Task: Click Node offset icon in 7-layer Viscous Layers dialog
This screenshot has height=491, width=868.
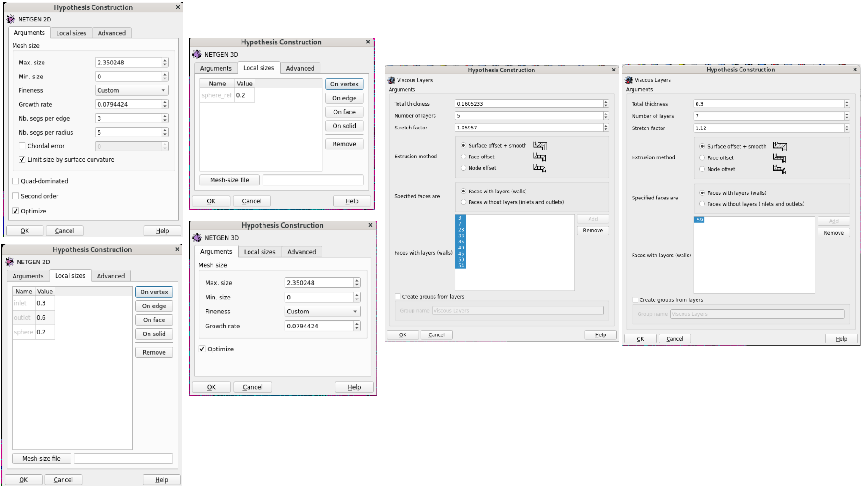Action: pos(779,169)
